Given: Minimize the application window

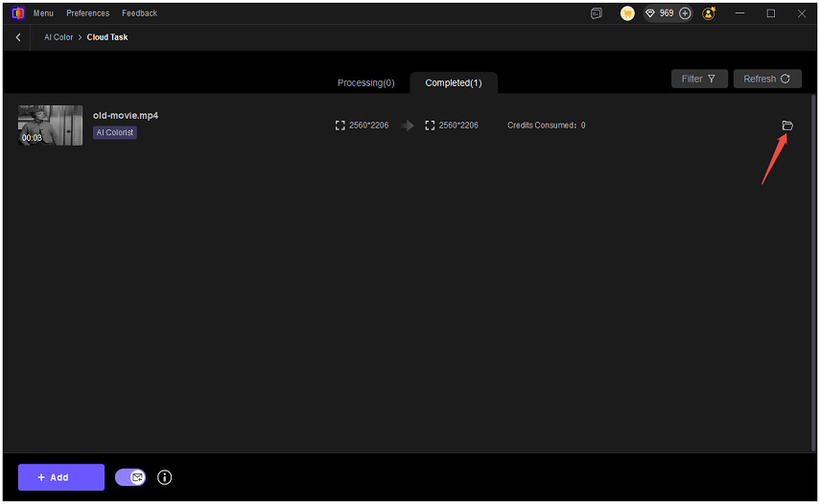Looking at the screenshot, I should point(739,13).
